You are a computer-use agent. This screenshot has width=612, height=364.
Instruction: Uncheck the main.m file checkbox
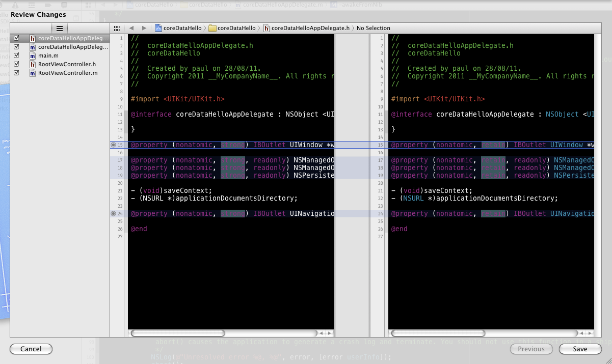pos(17,55)
